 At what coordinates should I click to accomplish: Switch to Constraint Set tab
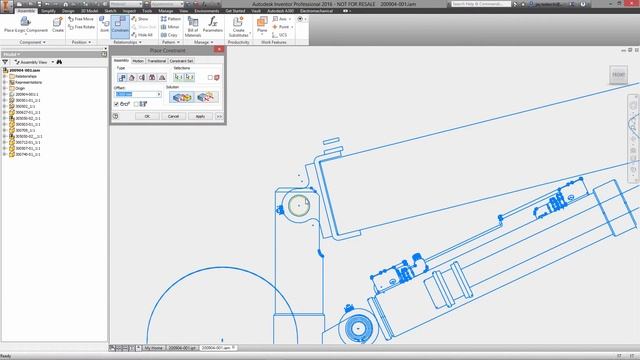click(x=181, y=61)
